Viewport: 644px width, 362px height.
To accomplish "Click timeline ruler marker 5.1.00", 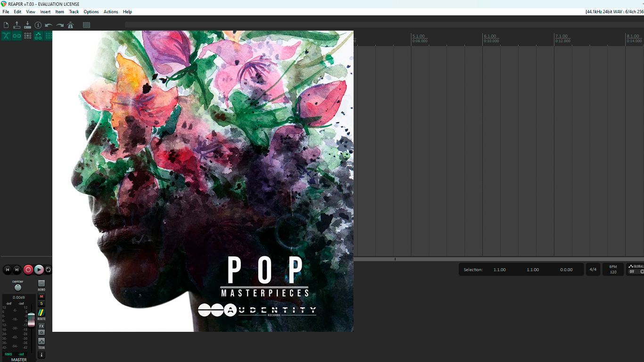I will click(x=419, y=36).
